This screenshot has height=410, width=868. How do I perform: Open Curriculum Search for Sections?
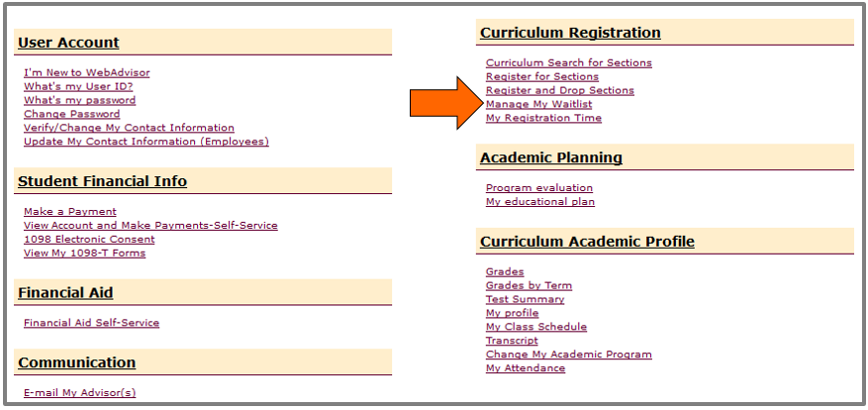[x=568, y=62]
